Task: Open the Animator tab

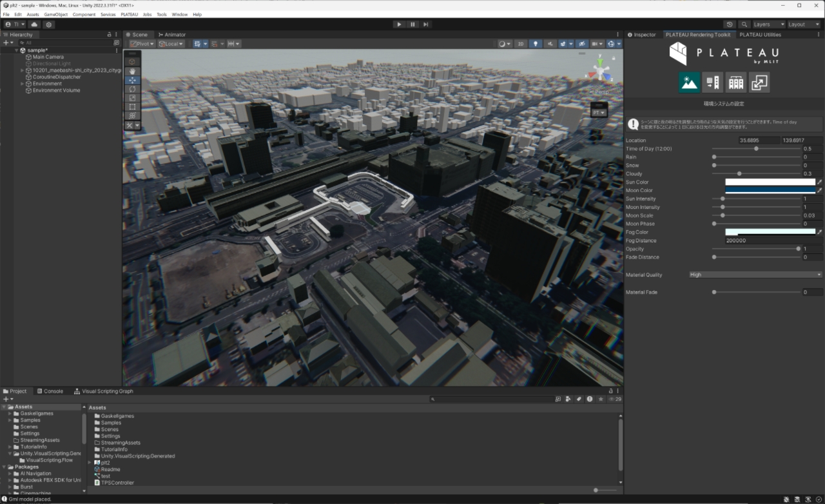Action: click(171, 35)
